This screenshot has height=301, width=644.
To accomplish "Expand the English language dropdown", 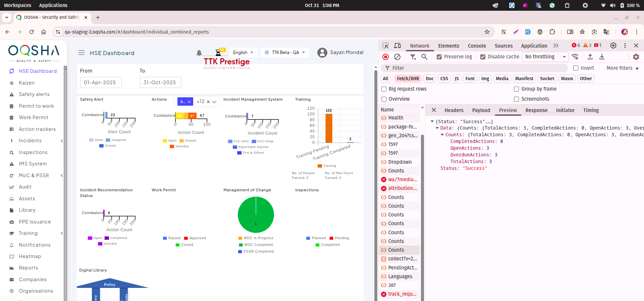I will [x=243, y=52].
